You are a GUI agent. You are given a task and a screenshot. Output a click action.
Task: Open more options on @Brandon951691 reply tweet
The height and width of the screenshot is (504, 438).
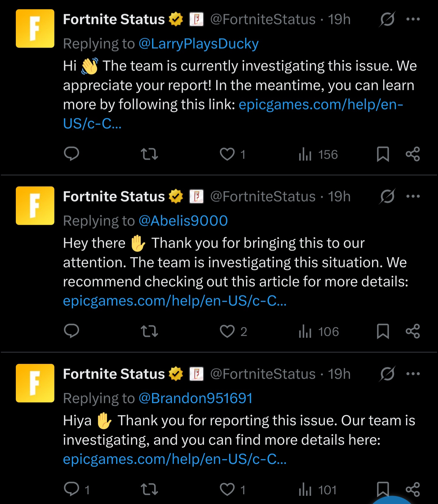[413, 374]
